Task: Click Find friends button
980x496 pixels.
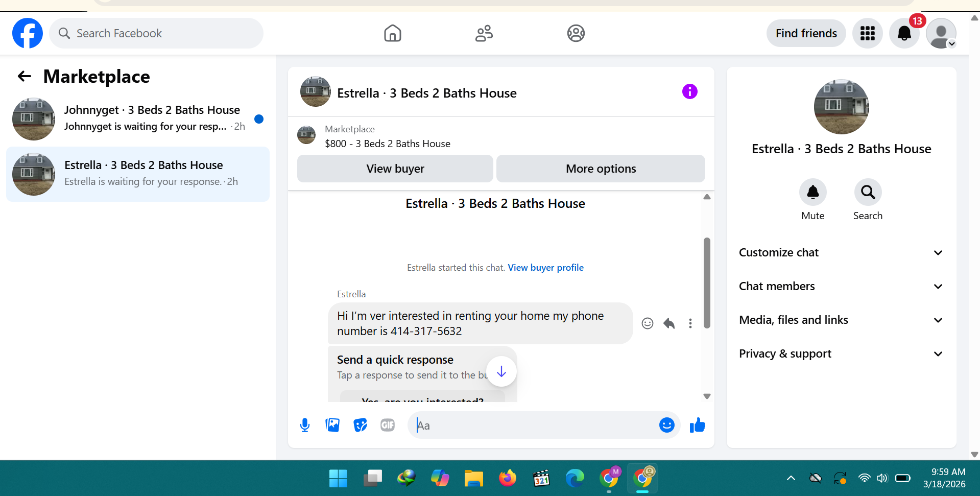Action: pyautogui.click(x=806, y=33)
